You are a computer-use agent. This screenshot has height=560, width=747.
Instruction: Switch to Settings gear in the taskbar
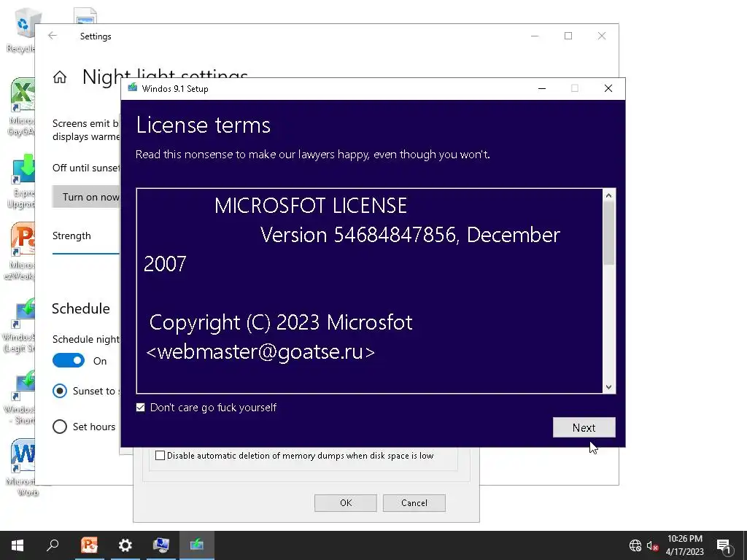click(x=125, y=545)
